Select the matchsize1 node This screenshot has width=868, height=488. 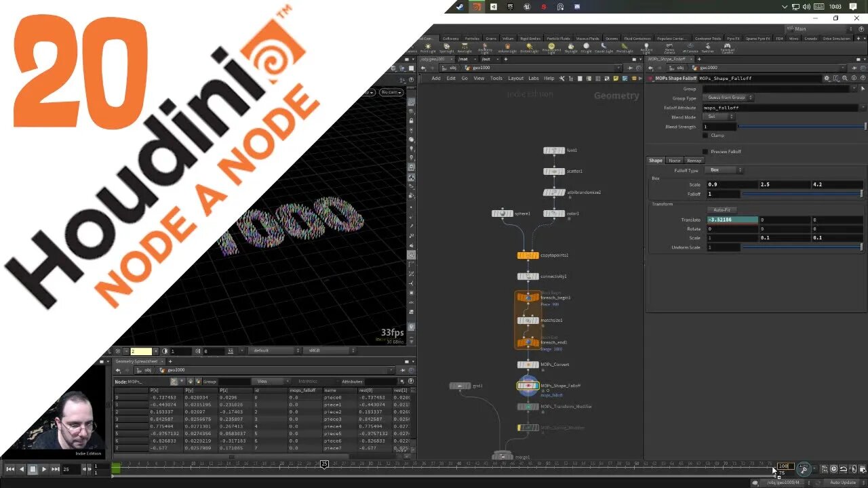(x=528, y=321)
